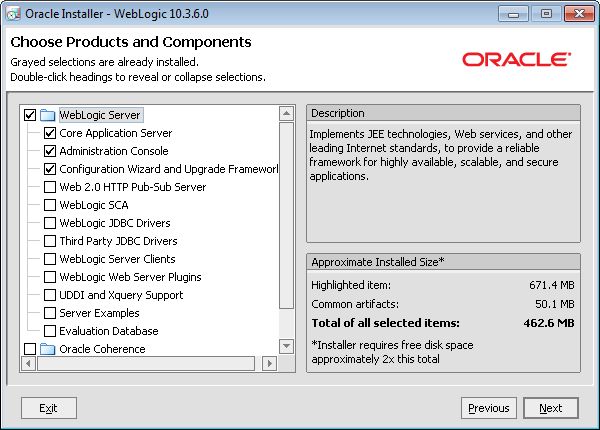Select the Administration Console label
This screenshot has width=600, height=430.
point(114,151)
